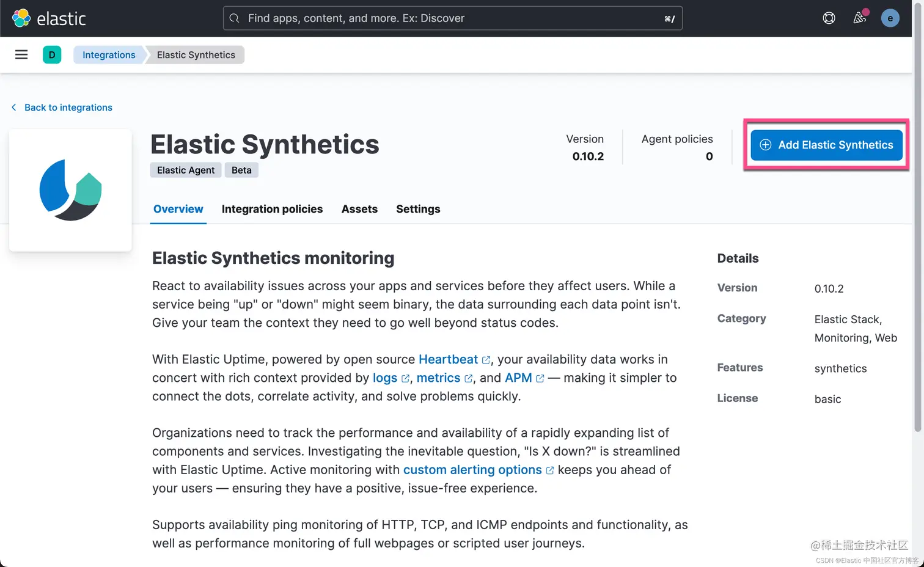Click the back chevron beside Back to integrations
Image resolution: width=924 pixels, height=567 pixels.
coord(14,108)
